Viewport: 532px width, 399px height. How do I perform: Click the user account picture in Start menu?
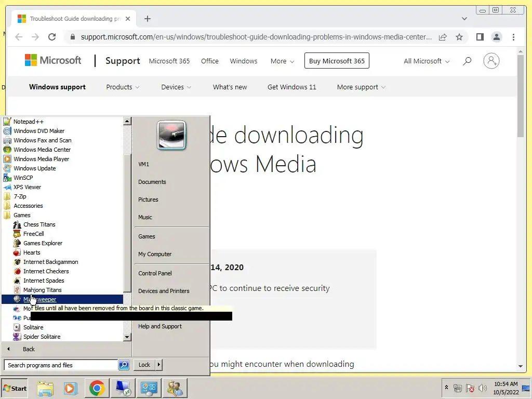coord(171,135)
